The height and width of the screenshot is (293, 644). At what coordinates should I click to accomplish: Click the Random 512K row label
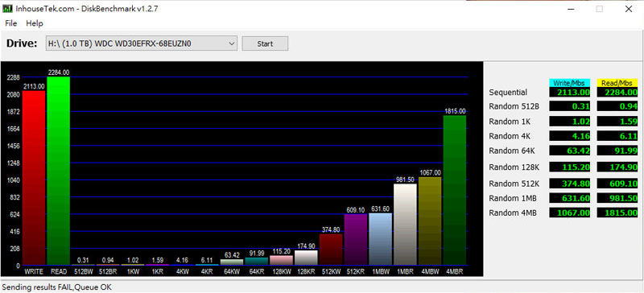tap(514, 184)
